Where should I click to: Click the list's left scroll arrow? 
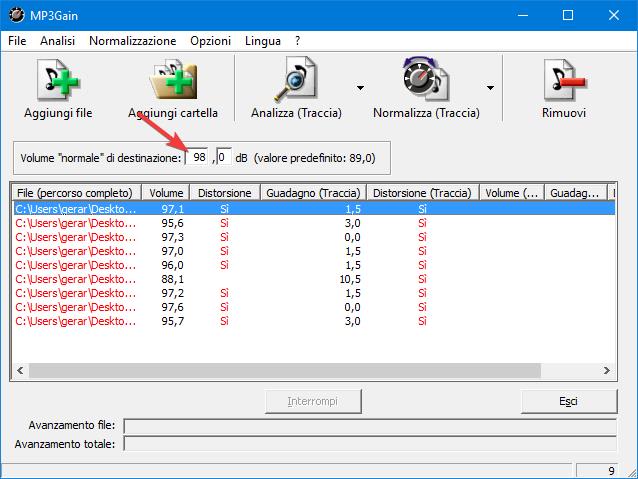pyautogui.click(x=20, y=370)
